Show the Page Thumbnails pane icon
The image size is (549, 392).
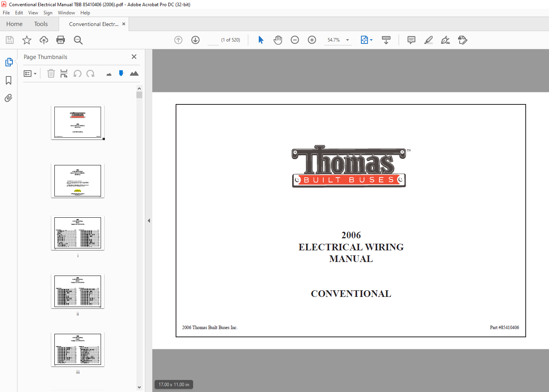coord(9,62)
